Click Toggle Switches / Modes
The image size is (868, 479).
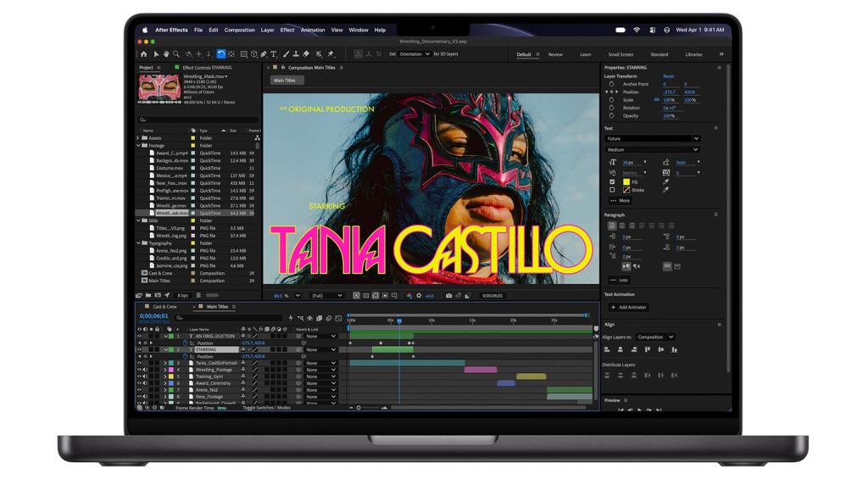pyautogui.click(x=266, y=408)
